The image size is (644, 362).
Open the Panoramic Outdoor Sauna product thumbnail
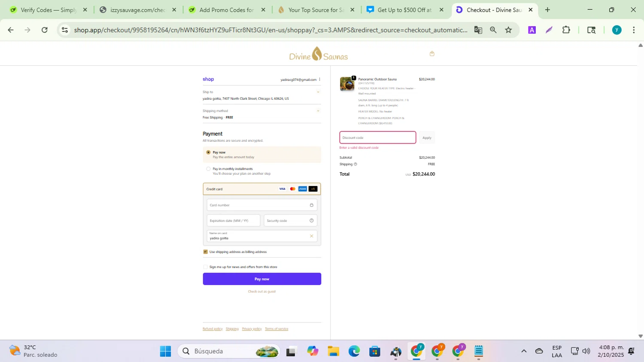[x=347, y=84]
